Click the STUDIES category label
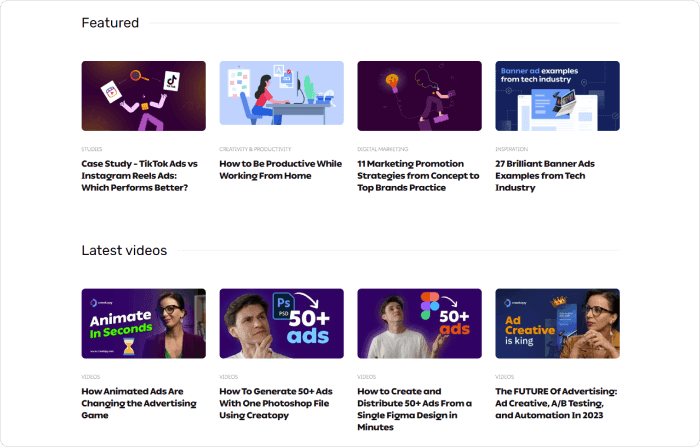700x447 pixels. click(92, 149)
